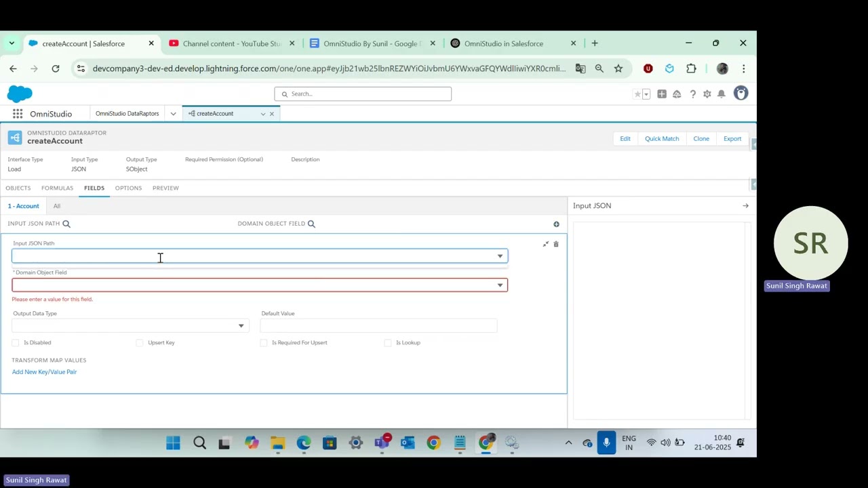Click the Clone button
868x488 pixels.
701,139
